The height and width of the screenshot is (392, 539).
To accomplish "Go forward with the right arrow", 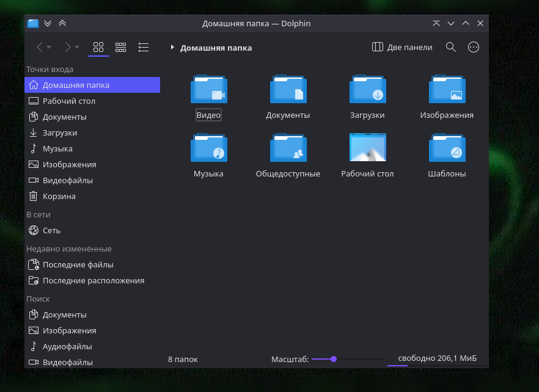I will (x=67, y=47).
